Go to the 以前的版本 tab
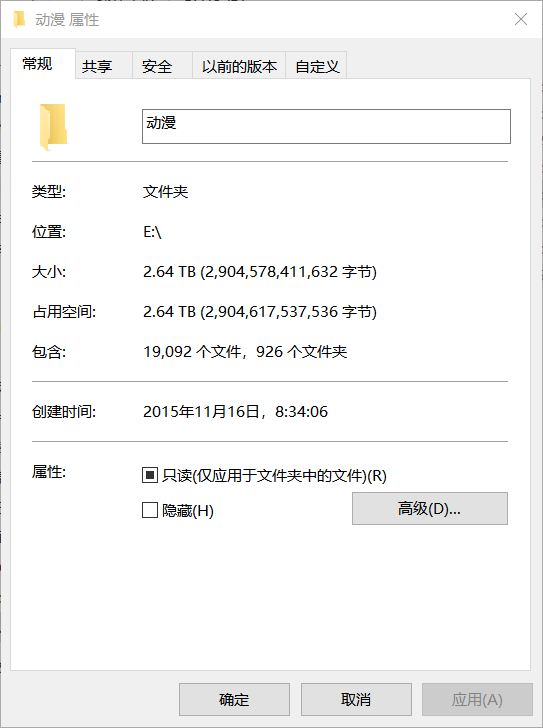The height and width of the screenshot is (728, 543). point(239,65)
